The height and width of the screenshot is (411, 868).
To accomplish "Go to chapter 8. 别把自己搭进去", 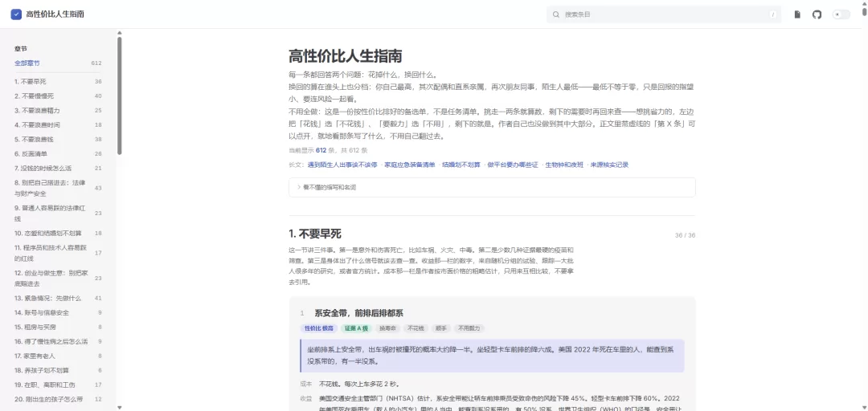I will pyautogui.click(x=58, y=188).
